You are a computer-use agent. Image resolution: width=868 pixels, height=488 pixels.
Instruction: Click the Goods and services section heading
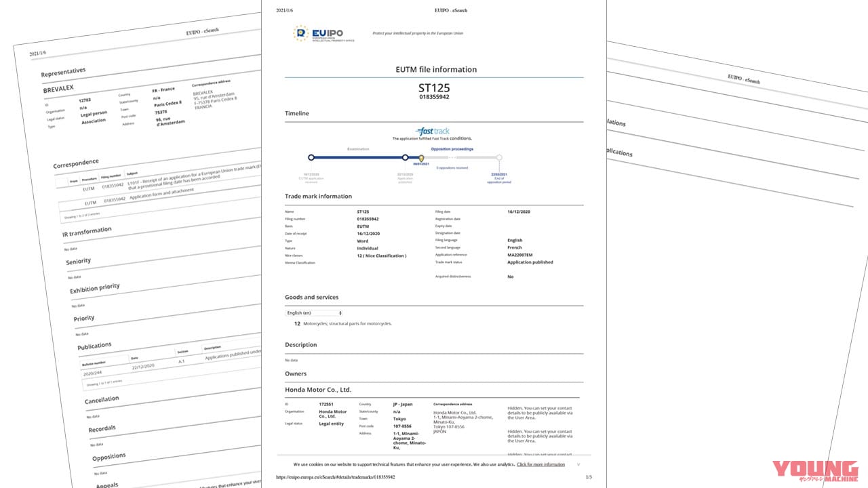point(311,297)
